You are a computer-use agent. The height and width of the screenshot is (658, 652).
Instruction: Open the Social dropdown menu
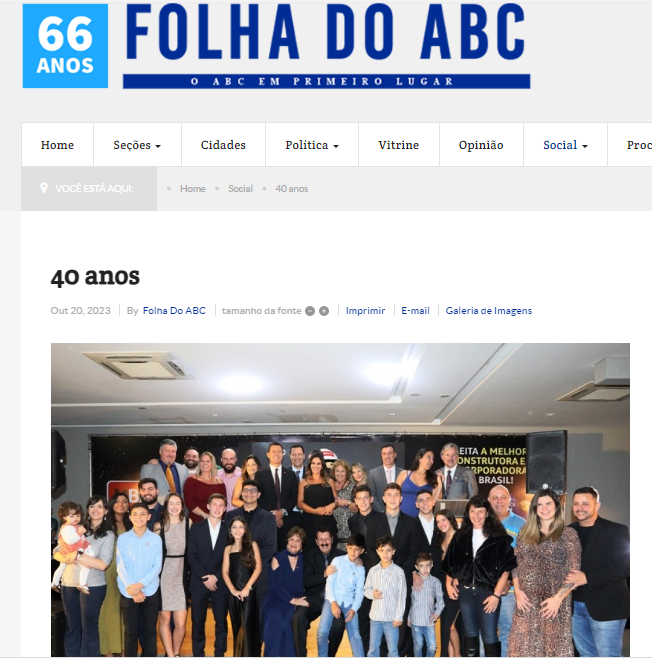(x=565, y=145)
